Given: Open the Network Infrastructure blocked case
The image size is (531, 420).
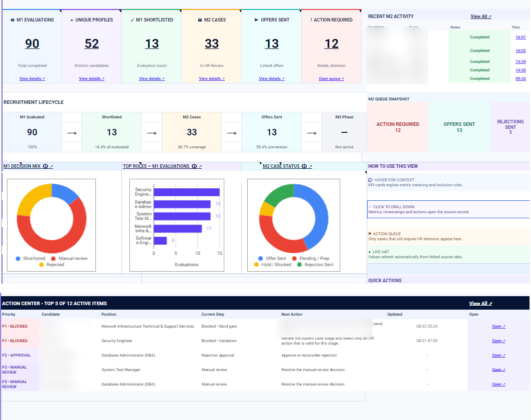Looking at the screenshot, I should (499, 327).
